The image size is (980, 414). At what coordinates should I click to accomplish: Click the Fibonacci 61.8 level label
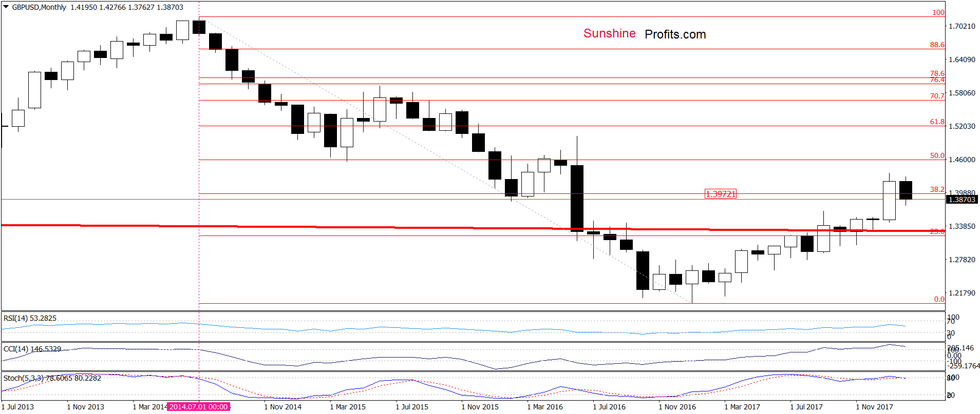tap(937, 122)
